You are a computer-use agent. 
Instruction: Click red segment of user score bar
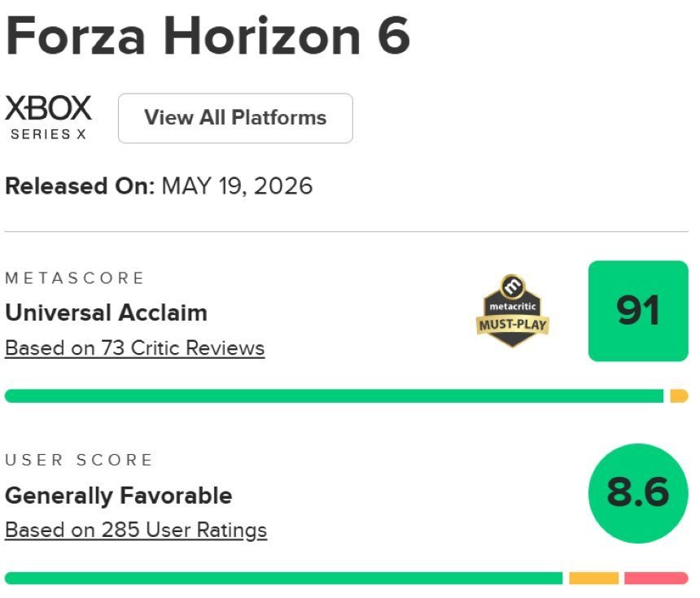pos(656,578)
